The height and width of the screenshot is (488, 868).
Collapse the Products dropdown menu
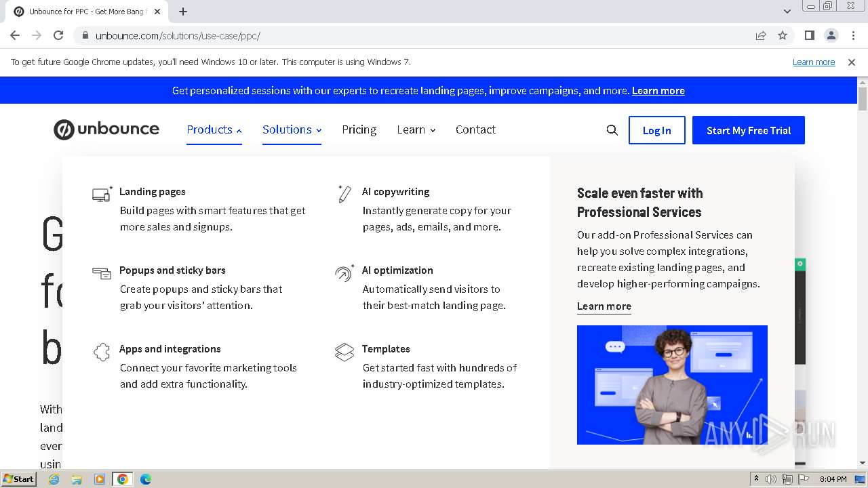214,130
